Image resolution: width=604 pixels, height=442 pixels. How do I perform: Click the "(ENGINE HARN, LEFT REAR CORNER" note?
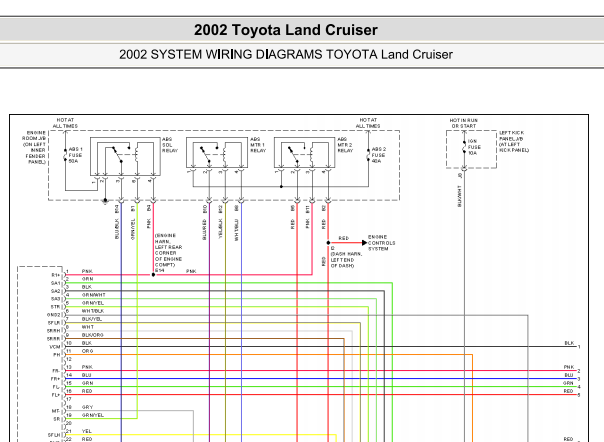pyautogui.click(x=168, y=250)
